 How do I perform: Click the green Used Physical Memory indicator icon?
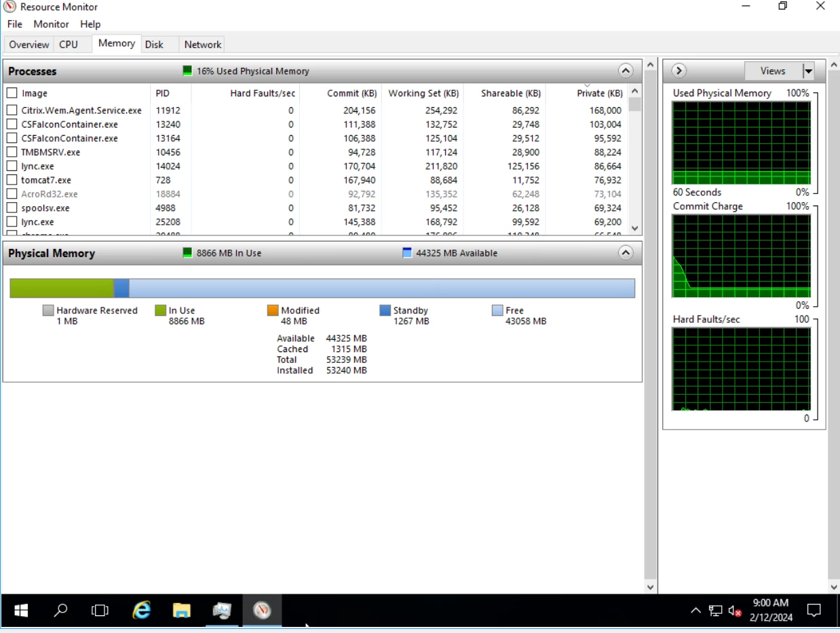tap(187, 71)
